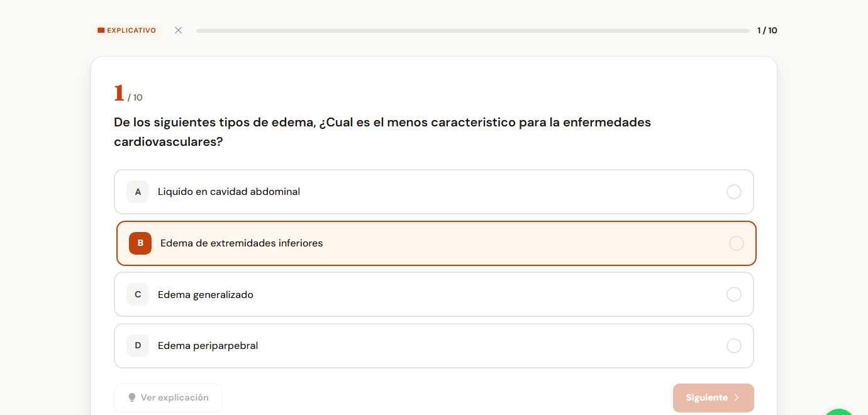Click the lightbulb icon on Ver explicación
Viewport: 868px width, 415px height.
[131, 397]
